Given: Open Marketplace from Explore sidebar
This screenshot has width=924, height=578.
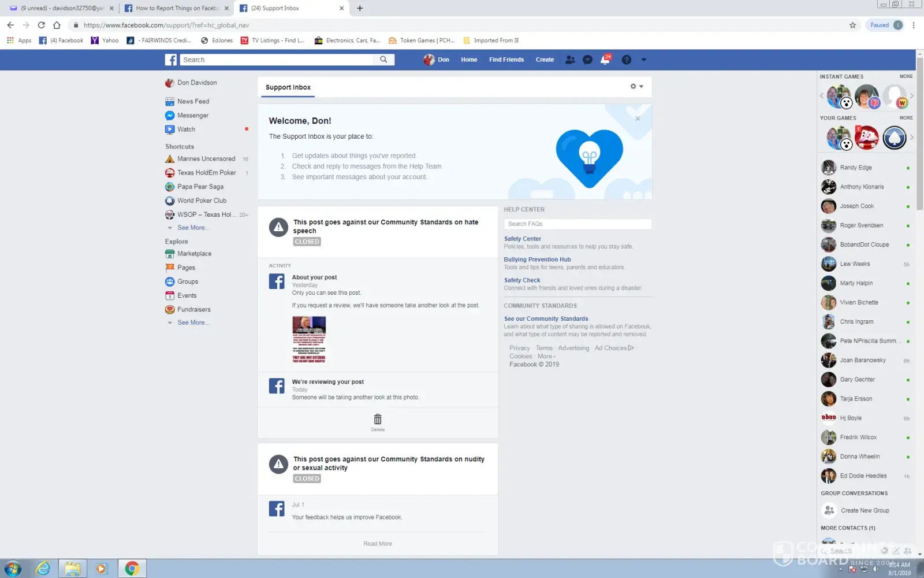Looking at the screenshot, I should click(194, 254).
